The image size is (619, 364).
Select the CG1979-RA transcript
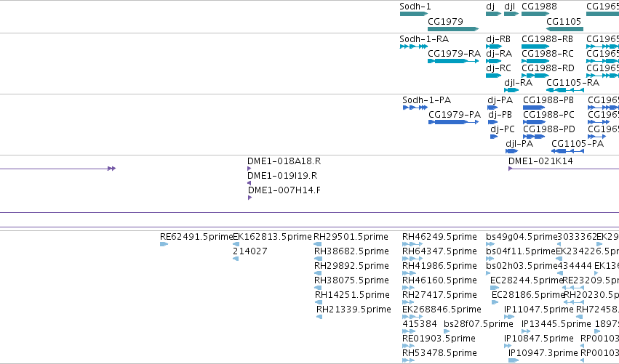(x=453, y=61)
